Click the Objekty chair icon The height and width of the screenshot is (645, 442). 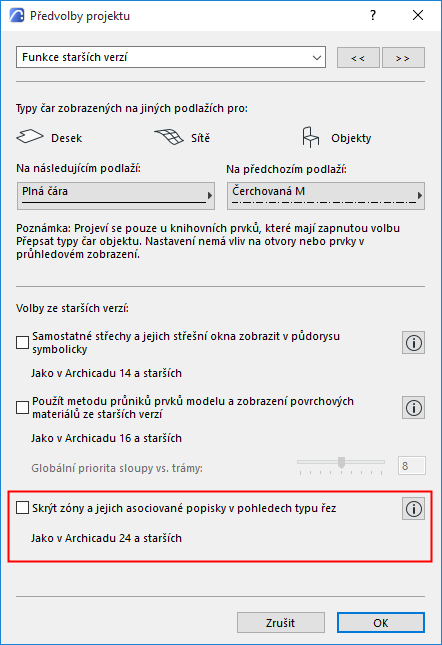310,137
